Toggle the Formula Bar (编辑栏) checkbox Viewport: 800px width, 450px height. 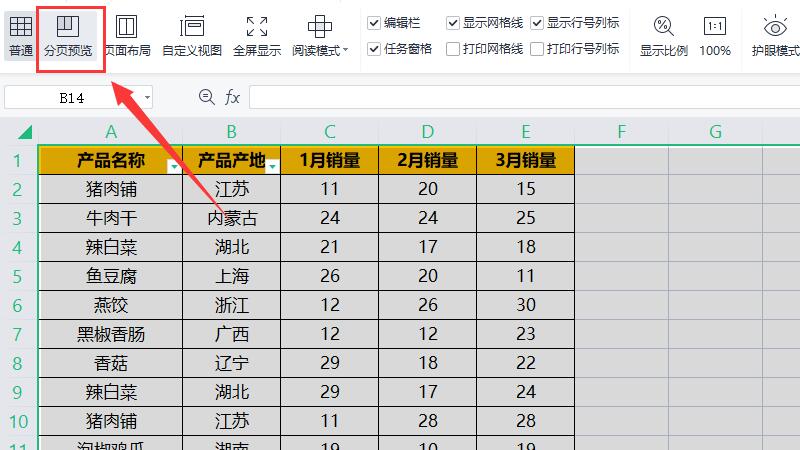pos(374,22)
